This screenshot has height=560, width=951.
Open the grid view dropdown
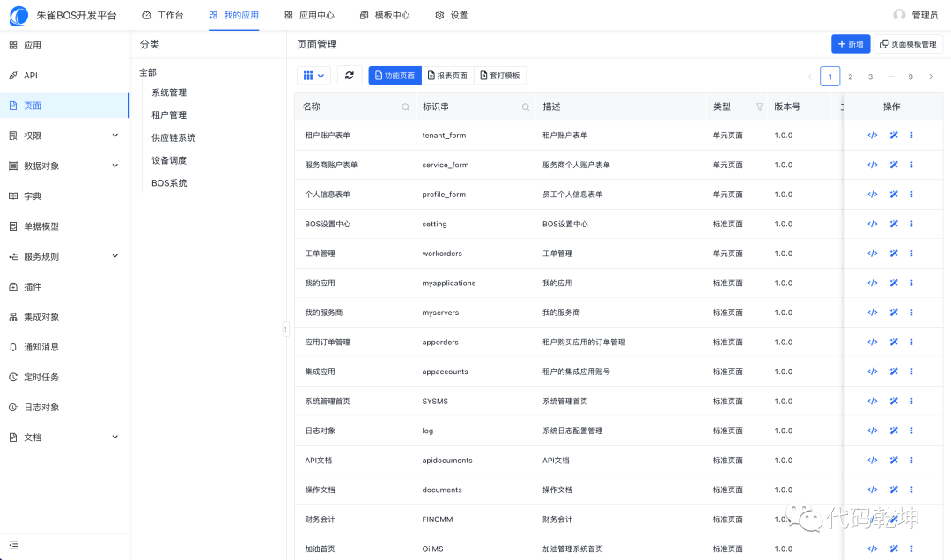[x=313, y=75]
